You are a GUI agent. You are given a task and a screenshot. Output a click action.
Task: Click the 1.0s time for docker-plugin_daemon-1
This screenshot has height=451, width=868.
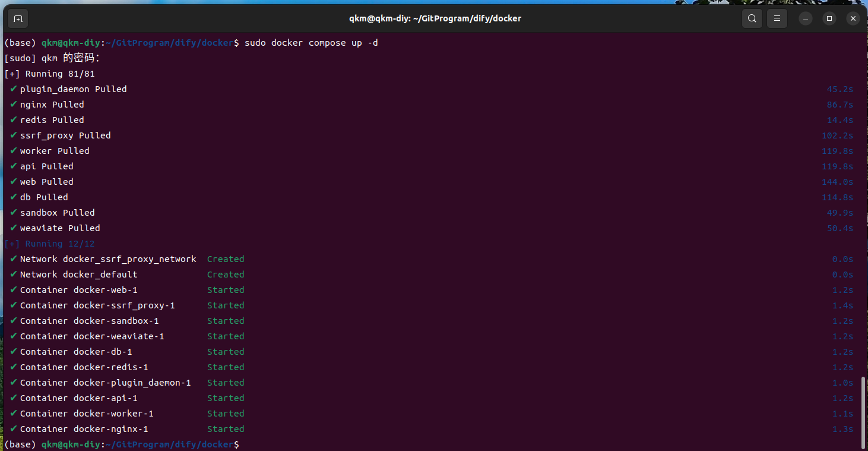842,383
